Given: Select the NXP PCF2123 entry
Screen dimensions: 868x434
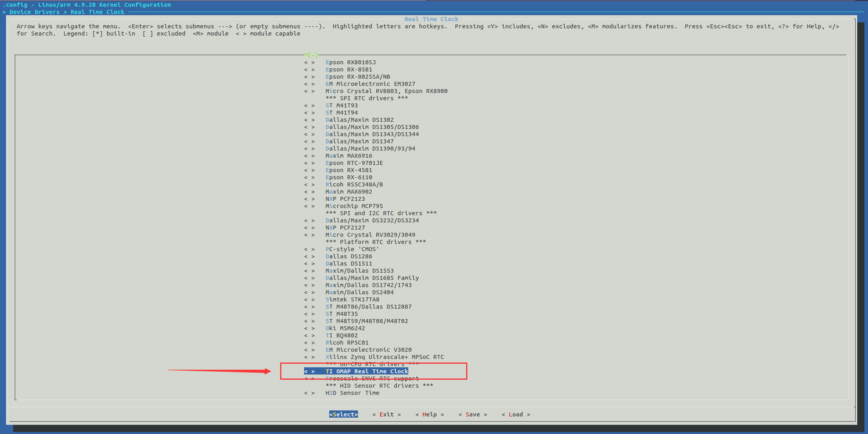Looking at the screenshot, I should pyautogui.click(x=345, y=199).
